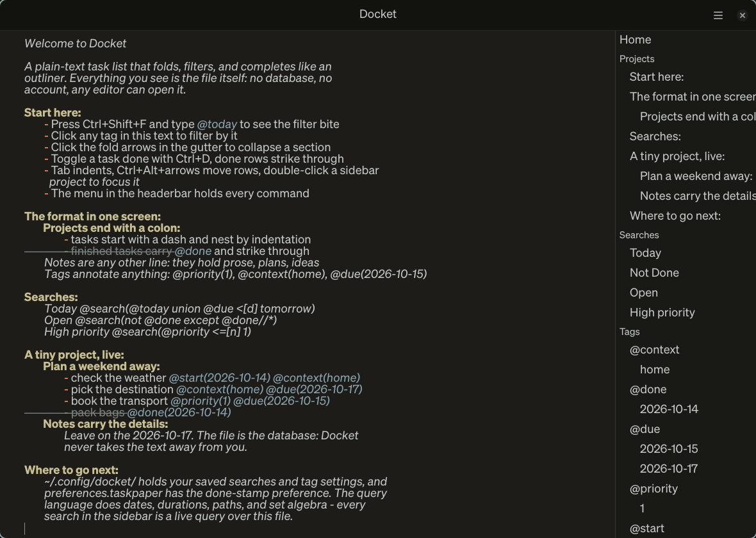Select 'Notes carry the details' sidebar item
The height and width of the screenshot is (538, 756).
point(698,196)
